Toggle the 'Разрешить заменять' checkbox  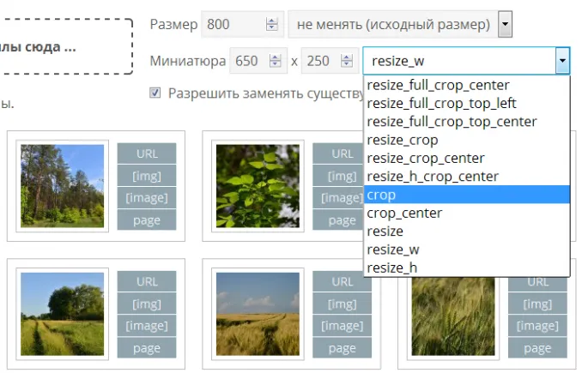click(155, 93)
